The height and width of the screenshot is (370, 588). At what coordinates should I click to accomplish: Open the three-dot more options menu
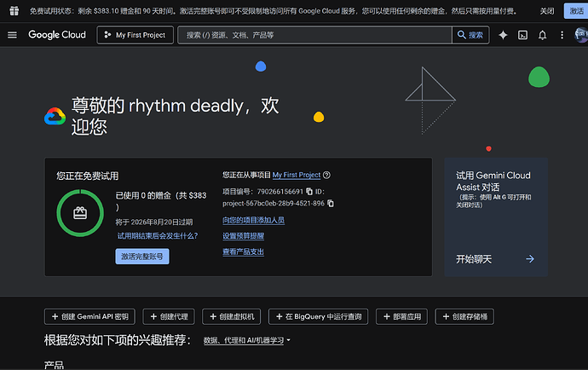pos(562,35)
